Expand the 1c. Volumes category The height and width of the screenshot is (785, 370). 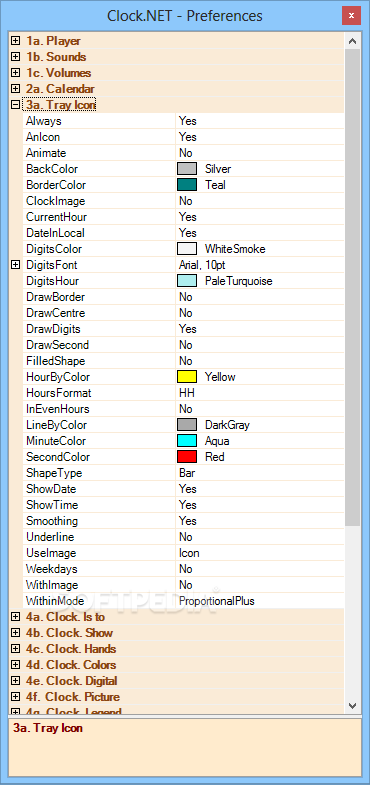click(x=16, y=73)
